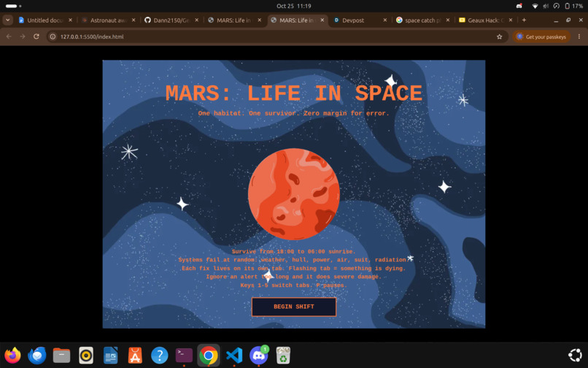This screenshot has height=368, width=588.
Task: Click the Discord tray icon in top bar
Action: (519, 6)
